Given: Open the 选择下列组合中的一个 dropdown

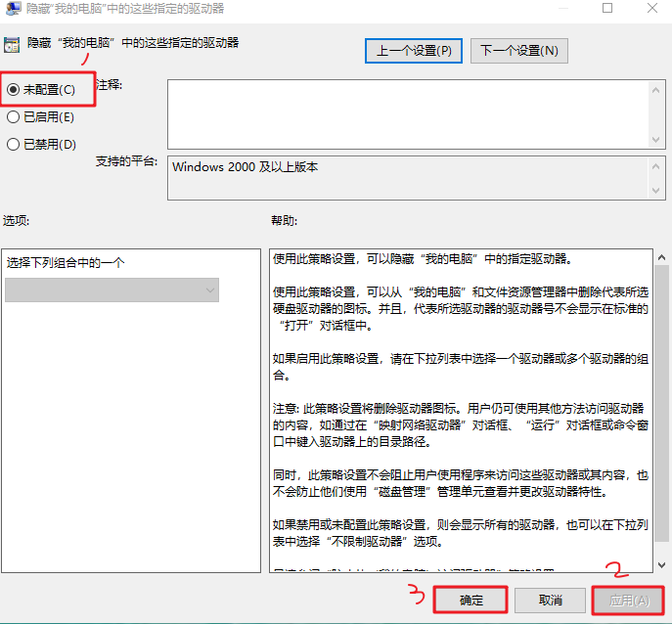Looking at the screenshot, I should [112, 290].
